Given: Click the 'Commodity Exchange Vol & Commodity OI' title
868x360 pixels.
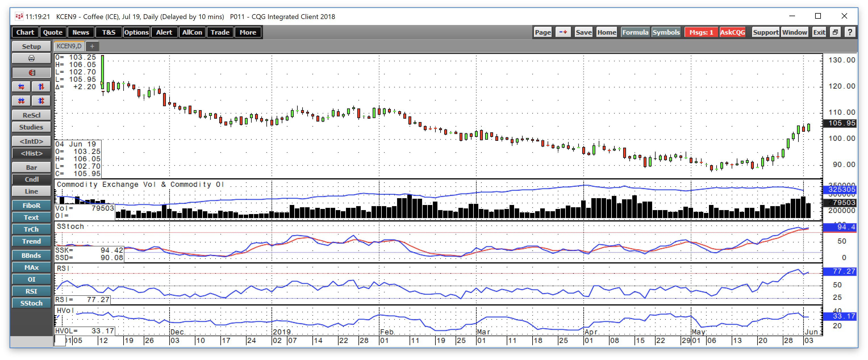Looking at the screenshot, I should pyautogui.click(x=140, y=185).
